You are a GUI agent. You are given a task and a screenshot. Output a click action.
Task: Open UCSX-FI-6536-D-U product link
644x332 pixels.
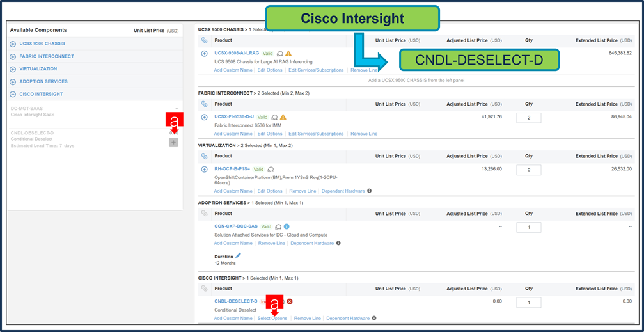pyautogui.click(x=234, y=116)
